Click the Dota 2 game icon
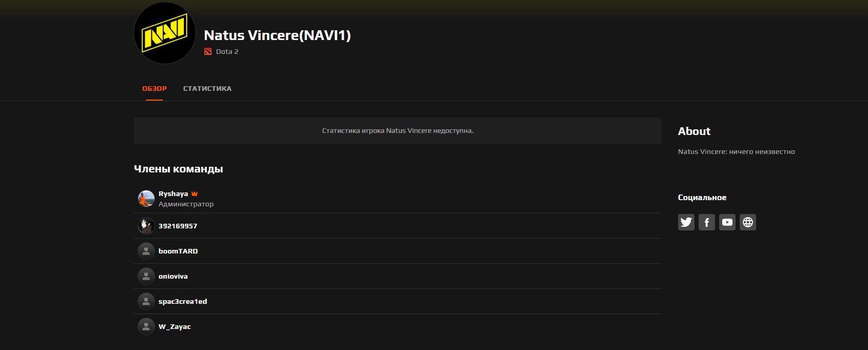Viewport: 868px width, 350px height. click(208, 51)
